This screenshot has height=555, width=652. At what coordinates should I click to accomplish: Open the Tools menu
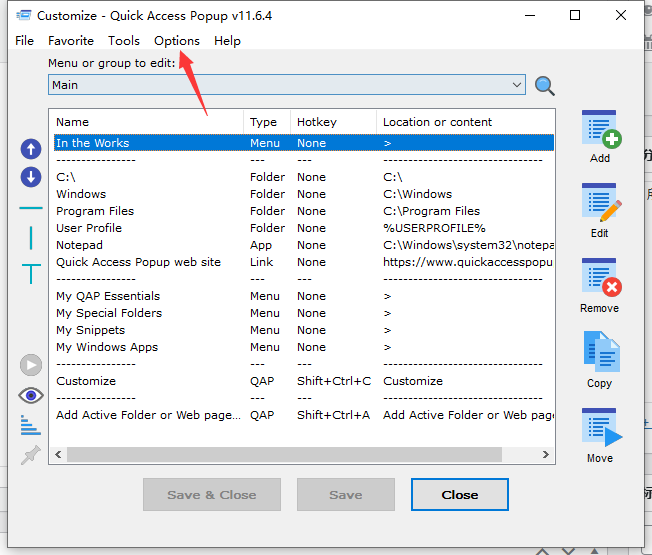pyautogui.click(x=124, y=41)
